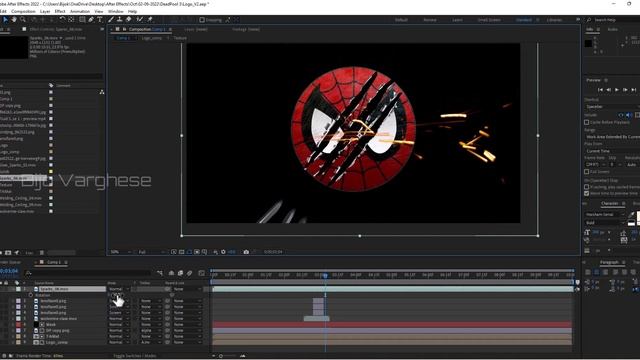Open the Alpha track matte dropdown
Screen dimensions: 640x360
(150, 331)
